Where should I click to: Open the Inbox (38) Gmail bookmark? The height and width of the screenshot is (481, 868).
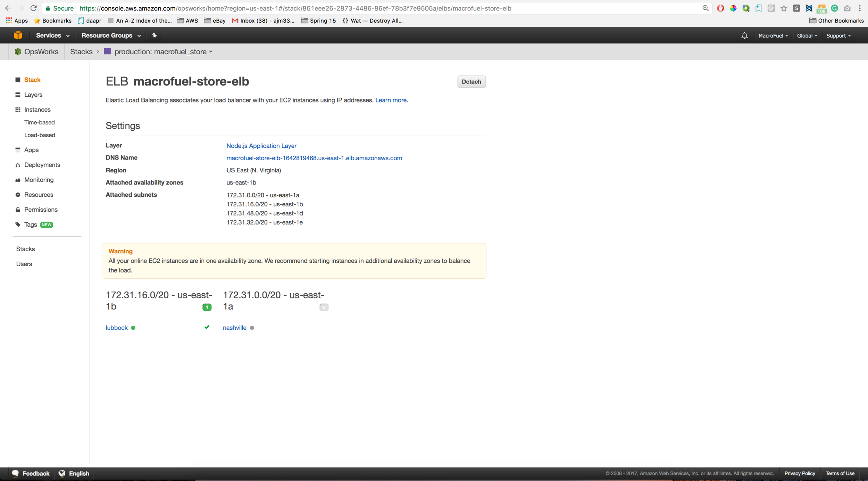[263, 21]
